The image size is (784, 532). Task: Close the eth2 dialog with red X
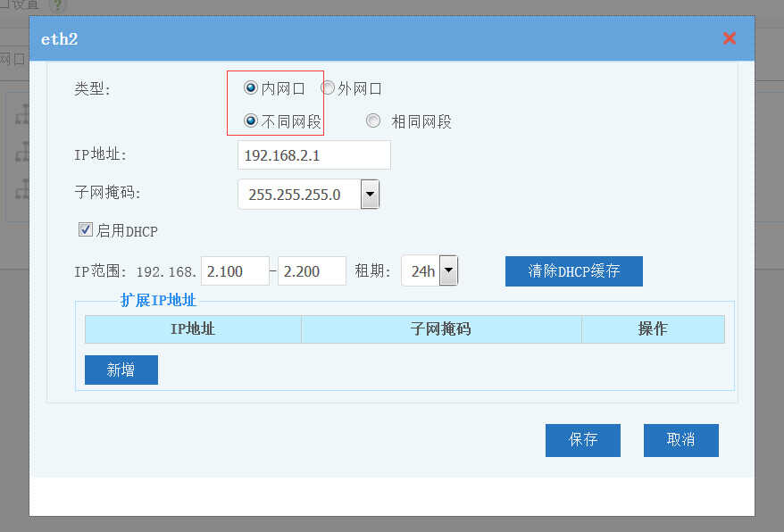729,38
